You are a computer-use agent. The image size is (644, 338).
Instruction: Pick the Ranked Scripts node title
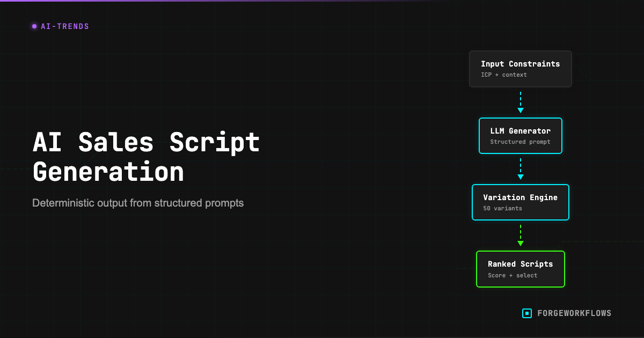point(520,264)
